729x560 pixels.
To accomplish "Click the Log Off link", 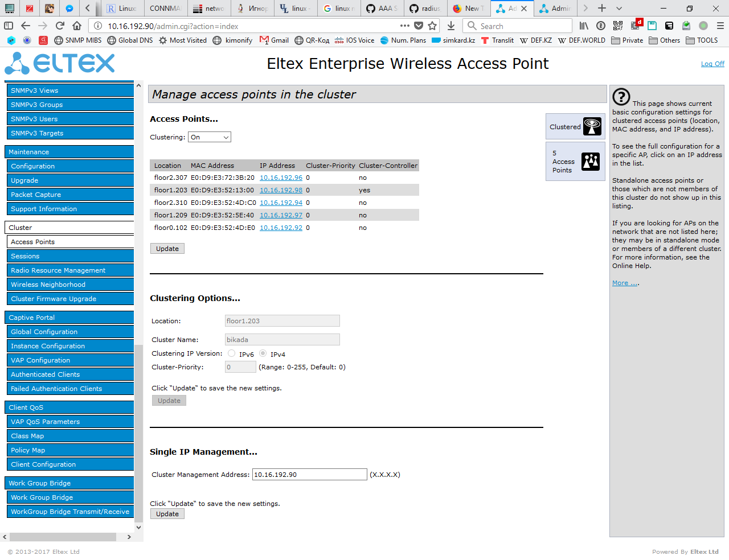I will point(712,64).
